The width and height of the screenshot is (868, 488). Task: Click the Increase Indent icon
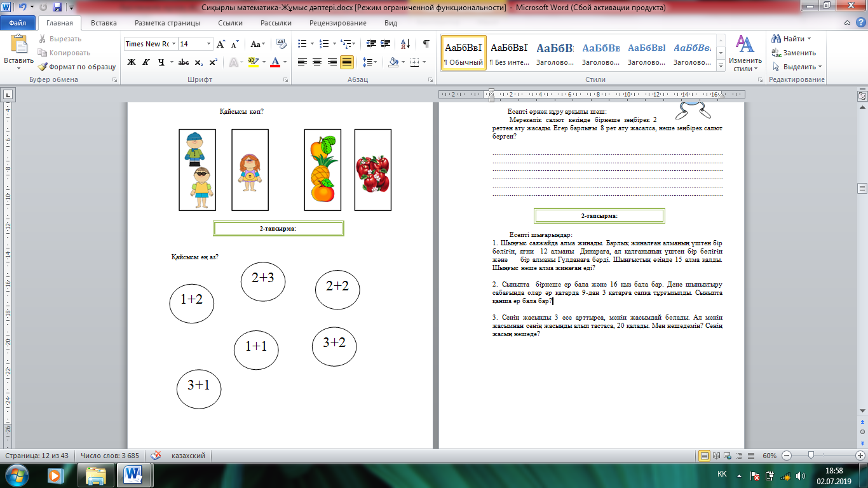point(386,44)
